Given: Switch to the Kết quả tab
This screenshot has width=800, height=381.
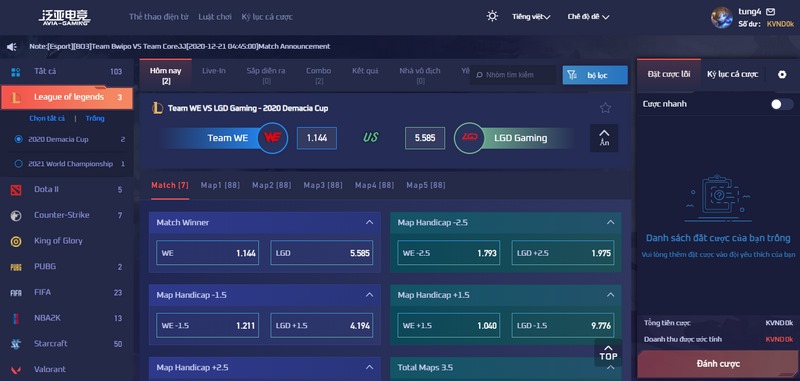Looking at the screenshot, I should [x=365, y=71].
